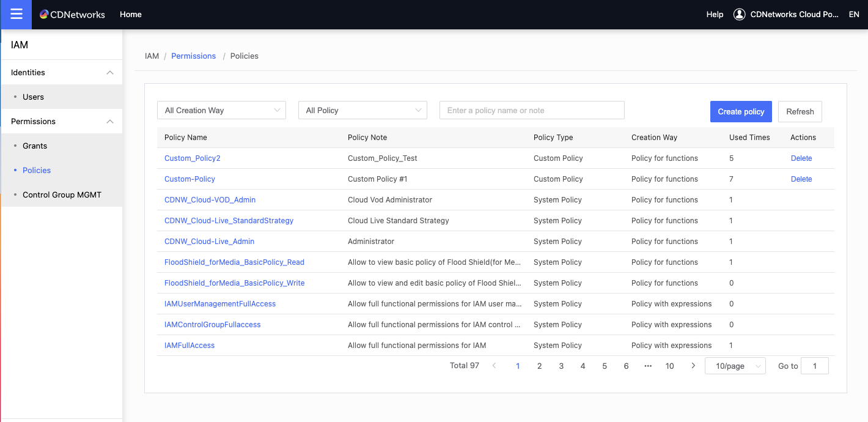Open the All Policy filter dropdown
This screenshot has width=868, height=422.
point(362,110)
